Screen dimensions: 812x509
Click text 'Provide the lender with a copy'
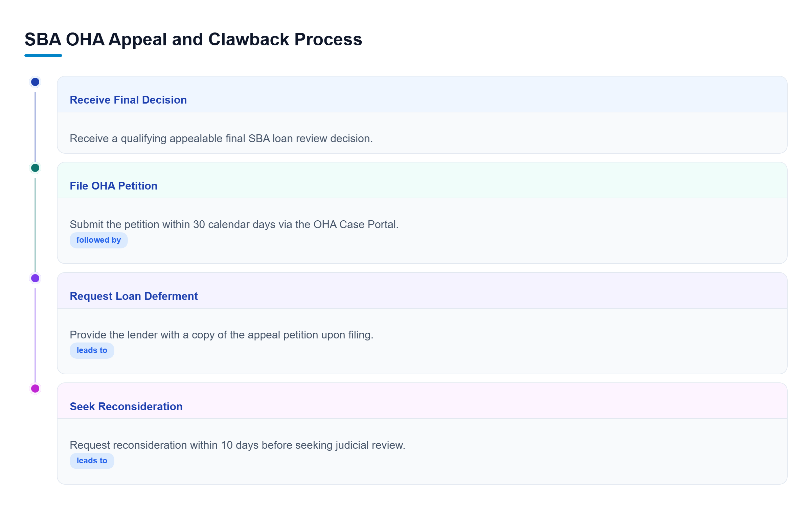(x=142, y=335)
